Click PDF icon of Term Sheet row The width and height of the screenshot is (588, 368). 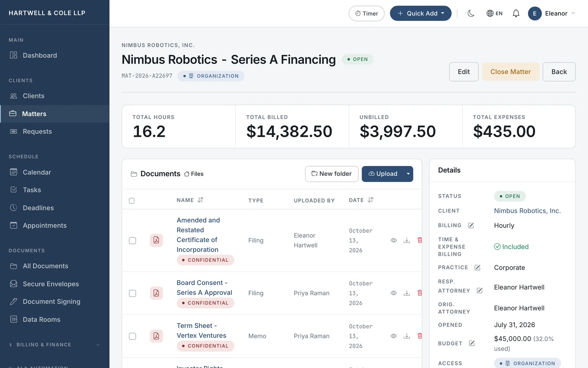coord(156,336)
